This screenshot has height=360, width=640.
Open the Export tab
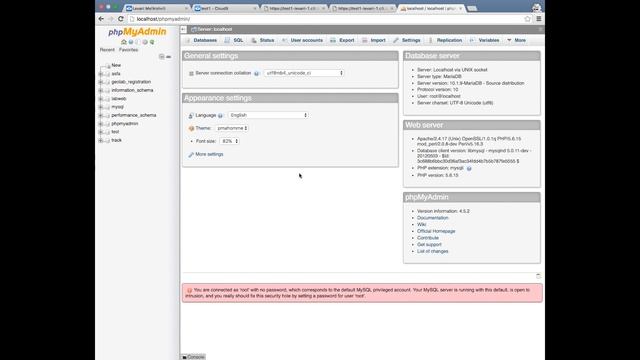[342, 40]
